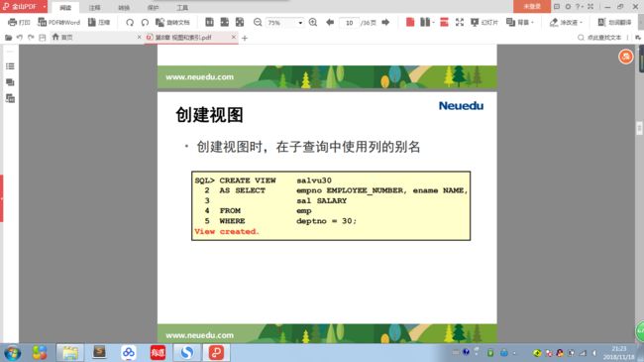Viewport: 644px width, 362px height.
Task: Click the orange floating assistant icon
Action: coord(626,57)
